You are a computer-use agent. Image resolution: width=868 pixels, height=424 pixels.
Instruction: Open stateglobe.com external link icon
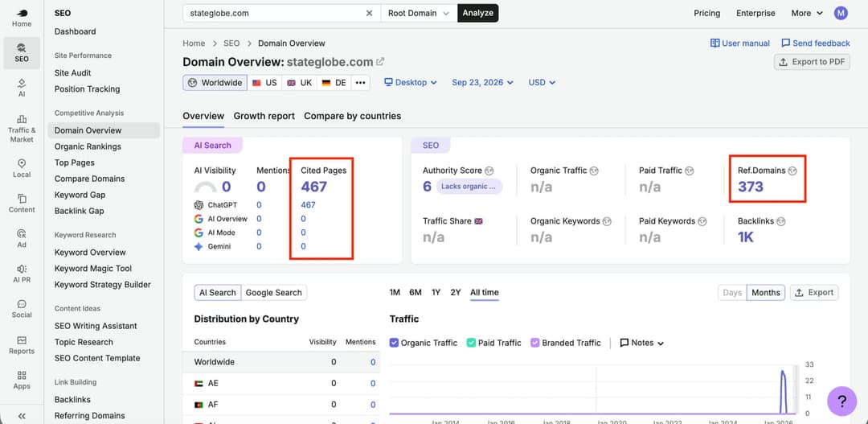coord(380,61)
